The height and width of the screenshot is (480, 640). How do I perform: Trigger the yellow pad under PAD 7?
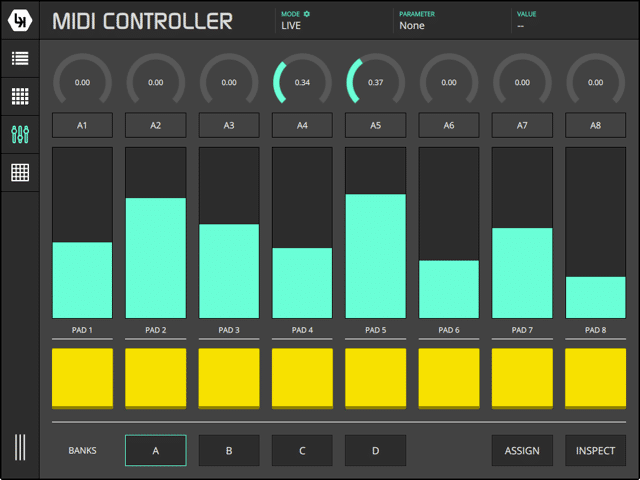(522, 378)
